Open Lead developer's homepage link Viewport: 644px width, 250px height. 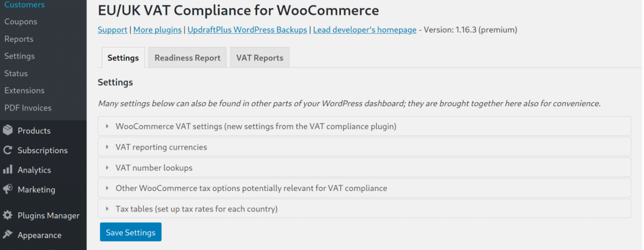(x=365, y=30)
